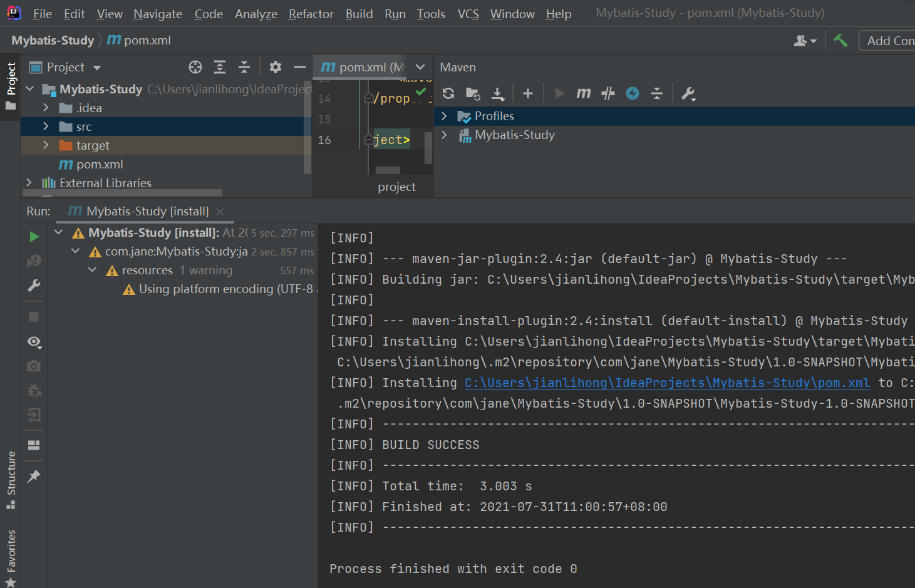Click the exit arrow icon in Run toolbar
Screen dimensions: 915x588
click(x=34, y=415)
